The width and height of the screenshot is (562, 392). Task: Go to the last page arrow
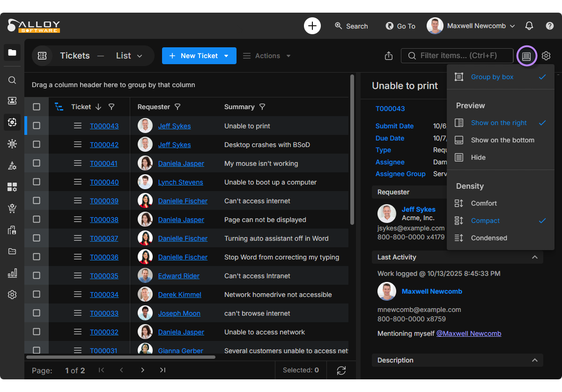163,370
